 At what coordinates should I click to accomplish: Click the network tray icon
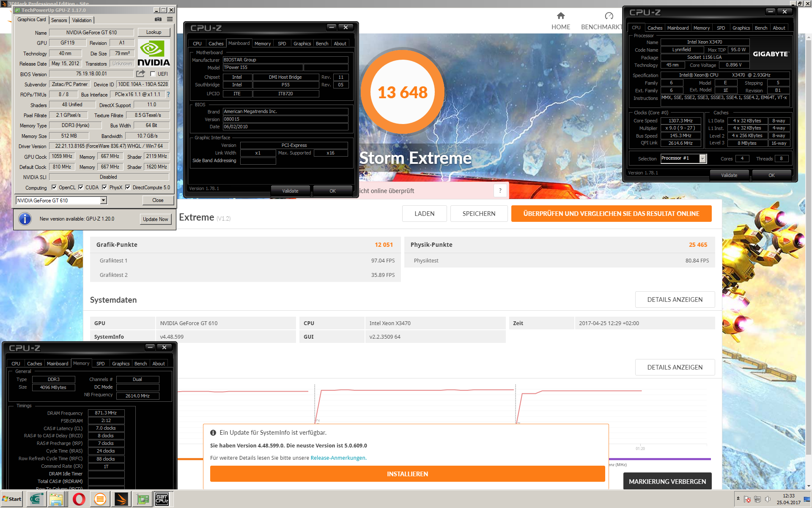757,499
